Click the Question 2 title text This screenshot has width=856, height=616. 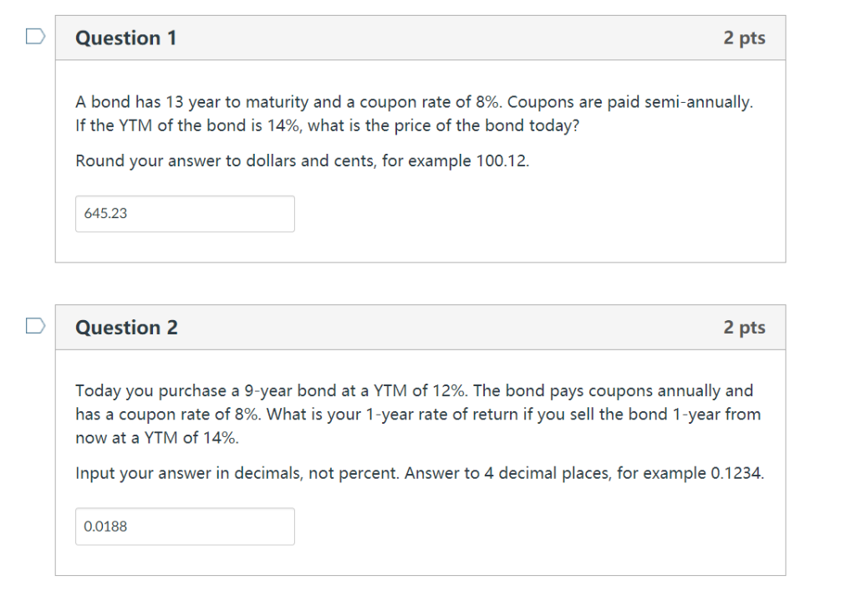[x=126, y=328]
